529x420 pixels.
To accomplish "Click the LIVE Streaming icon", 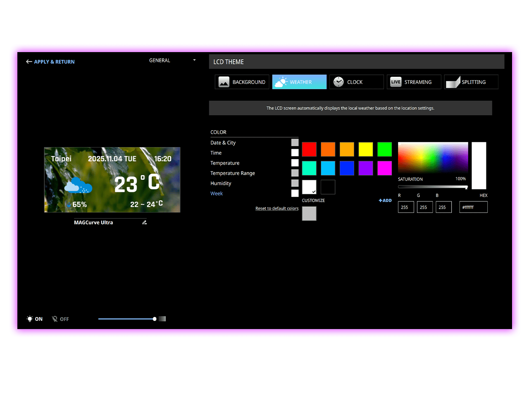I will [x=396, y=82].
